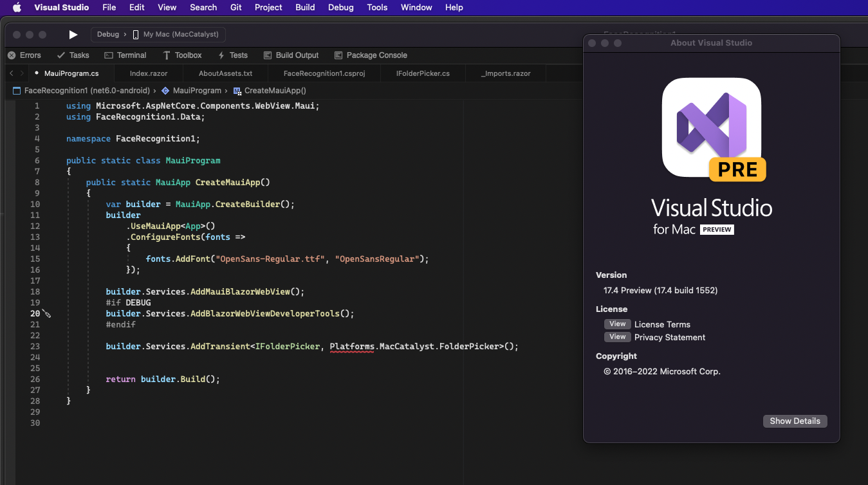Screen dimensions: 868x485
Task: Switch to the AboutAssets.txt tab
Action: (225, 73)
